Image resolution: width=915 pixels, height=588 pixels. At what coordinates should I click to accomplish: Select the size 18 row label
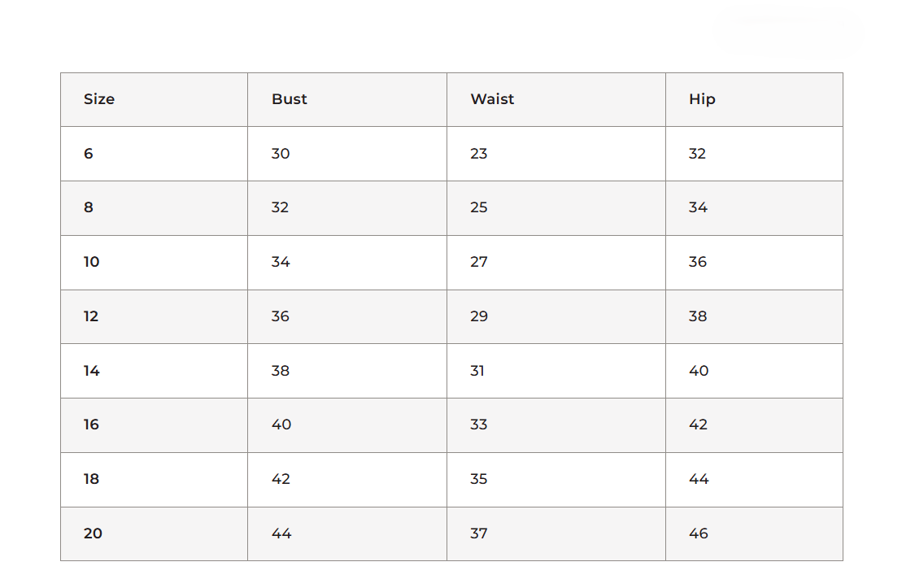91,479
